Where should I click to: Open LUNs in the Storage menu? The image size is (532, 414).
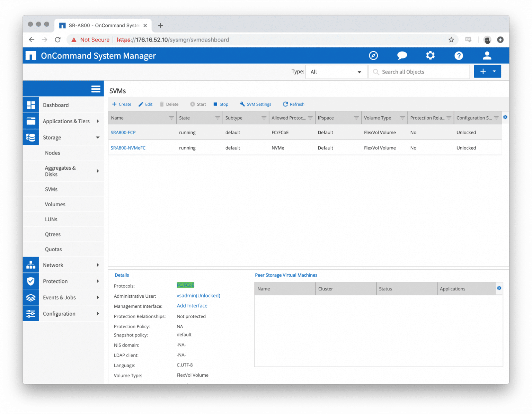point(51,219)
